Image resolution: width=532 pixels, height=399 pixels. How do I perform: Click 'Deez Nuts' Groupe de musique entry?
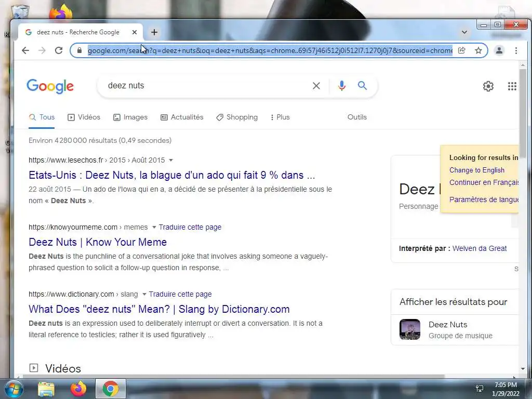coord(460,330)
